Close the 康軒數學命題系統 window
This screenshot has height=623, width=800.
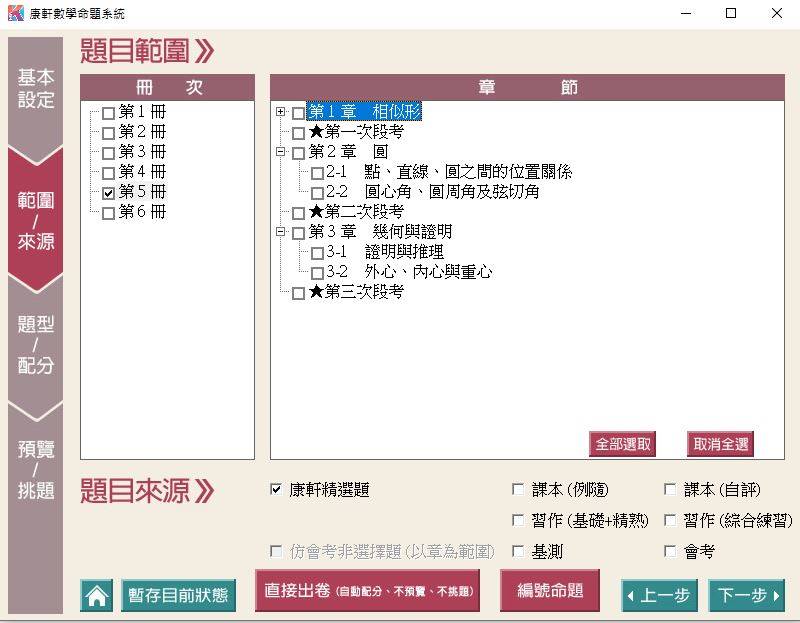(x=777, y=13)
